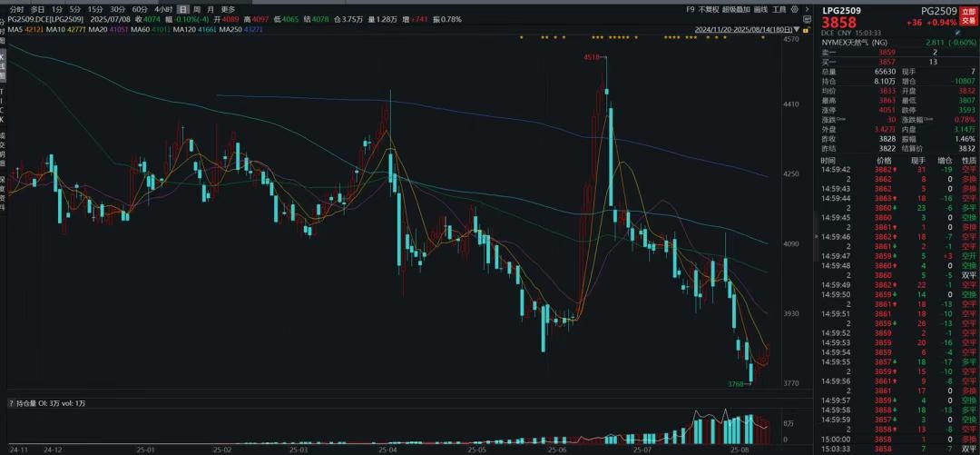The image size is (980, 455).
Task: Click the 卖一 ask price 3859
Action: click(887, 53)
